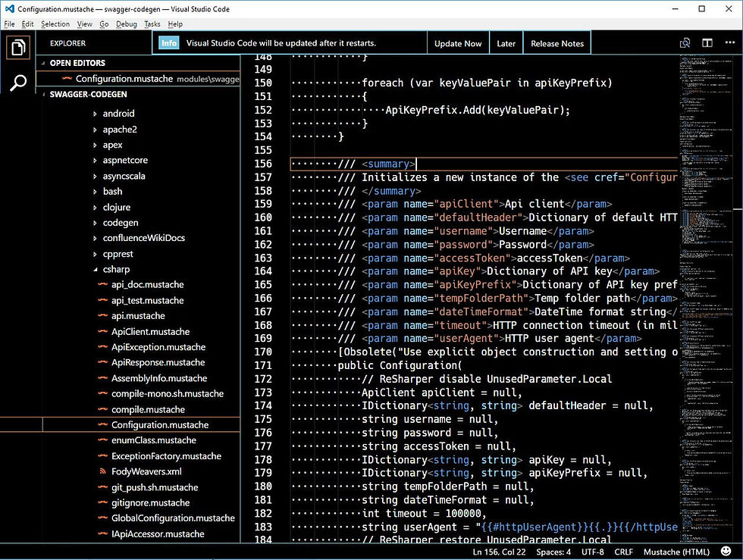Open api_test.mustache file
Viewport: 743px width, 560px height.
tap(147, 300)
